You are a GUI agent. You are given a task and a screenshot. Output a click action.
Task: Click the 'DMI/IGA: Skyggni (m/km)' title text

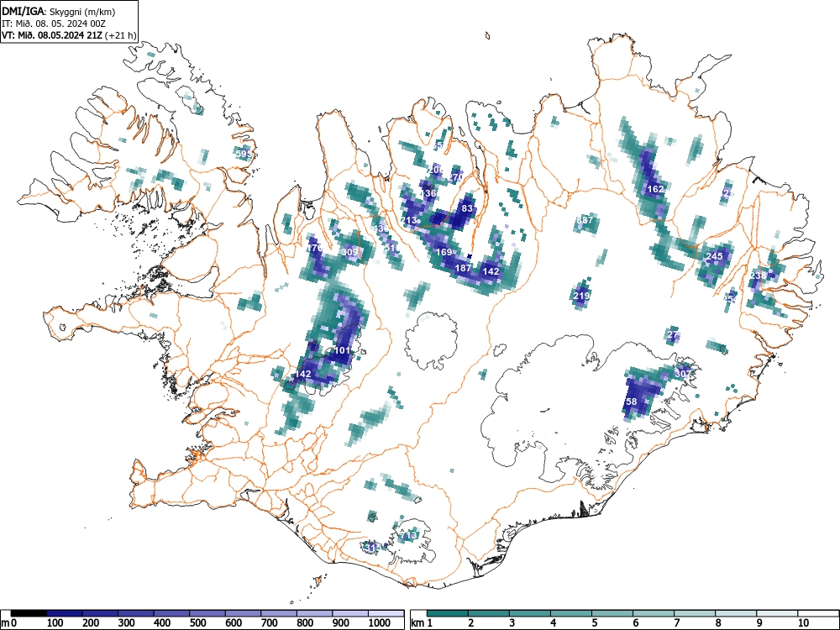59,11
